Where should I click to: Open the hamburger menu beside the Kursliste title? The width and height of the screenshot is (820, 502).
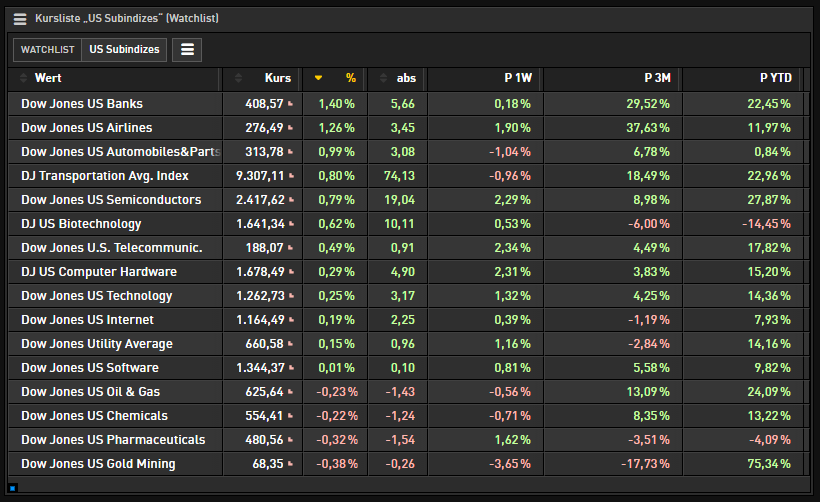pos(20,19)
